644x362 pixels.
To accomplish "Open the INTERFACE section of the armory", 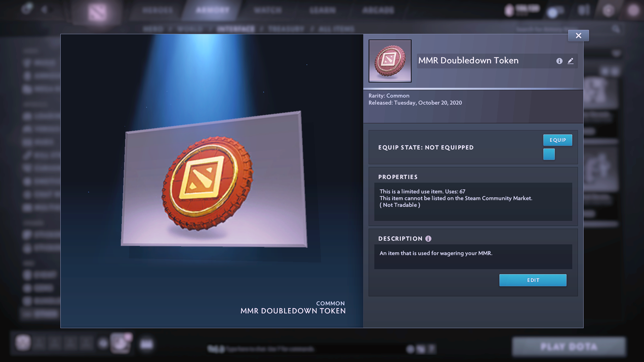I will point(236,29).
